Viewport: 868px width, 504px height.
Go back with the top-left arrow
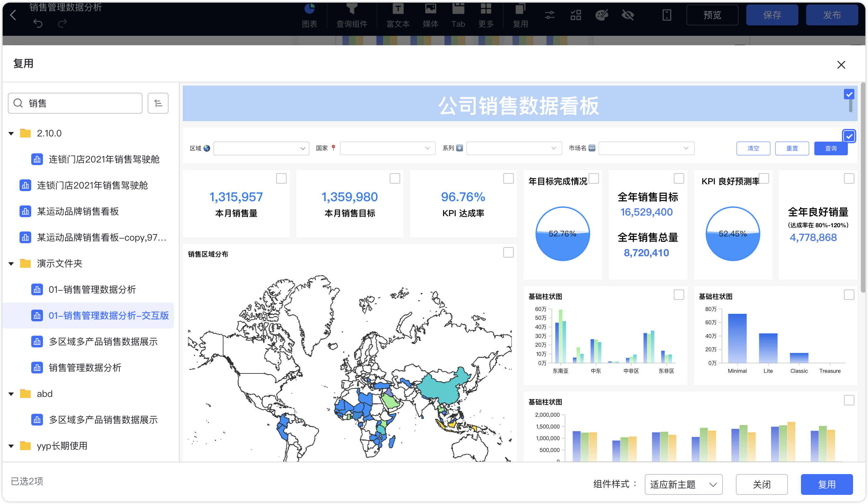(x=13, y=15)
